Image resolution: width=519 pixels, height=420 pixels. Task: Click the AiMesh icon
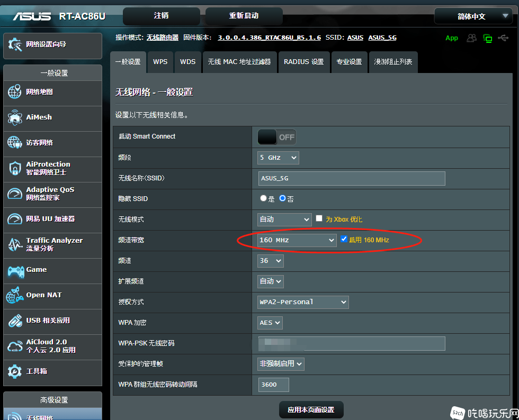pyautogui.click(x=15, y=117)
